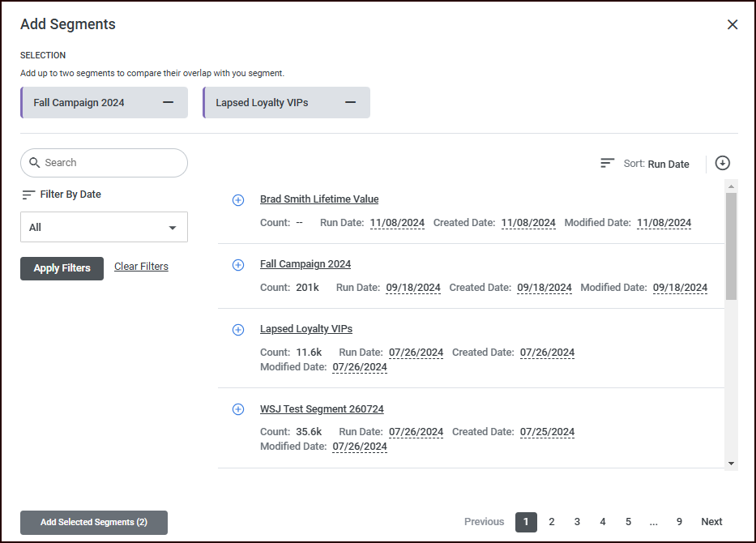Viewport: 756px width, 543px height.
Task: Click the Clear Filters link
Action: [141, 267]
